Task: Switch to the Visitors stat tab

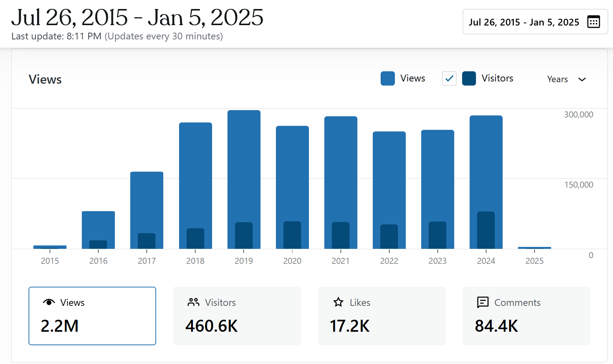Action: (x=237, y=316)
